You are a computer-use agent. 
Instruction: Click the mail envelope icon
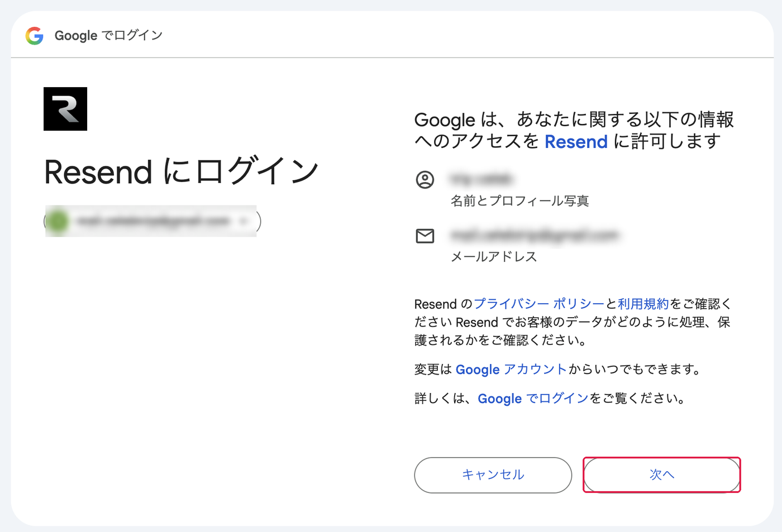(x=425, y=236)
